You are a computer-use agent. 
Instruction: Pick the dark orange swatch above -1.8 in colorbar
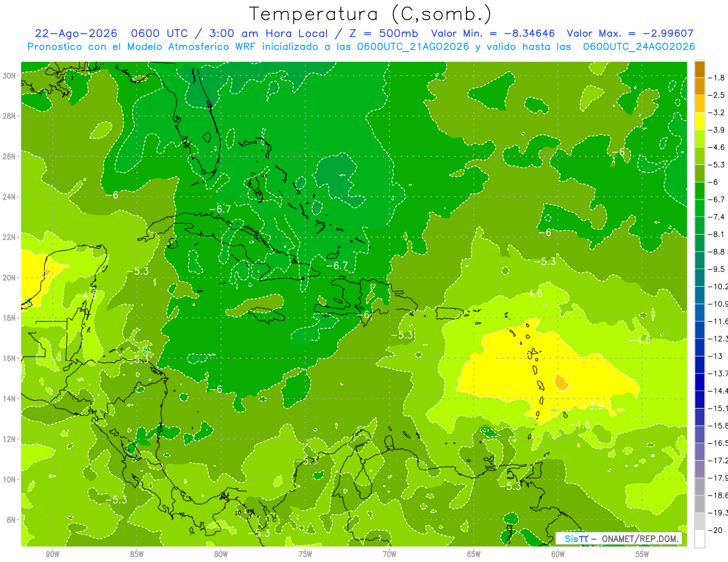pos(699,69)
